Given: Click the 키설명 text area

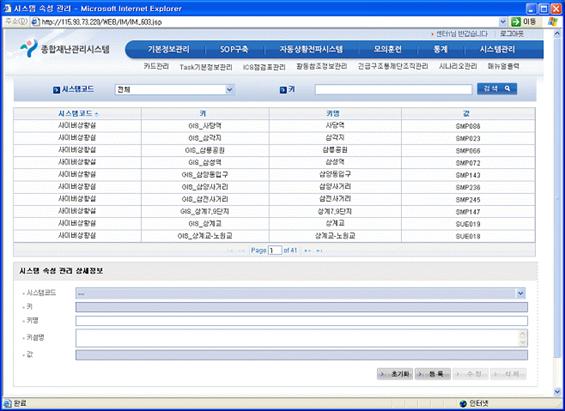Looking at the screenshot, I should click(302, 338).
